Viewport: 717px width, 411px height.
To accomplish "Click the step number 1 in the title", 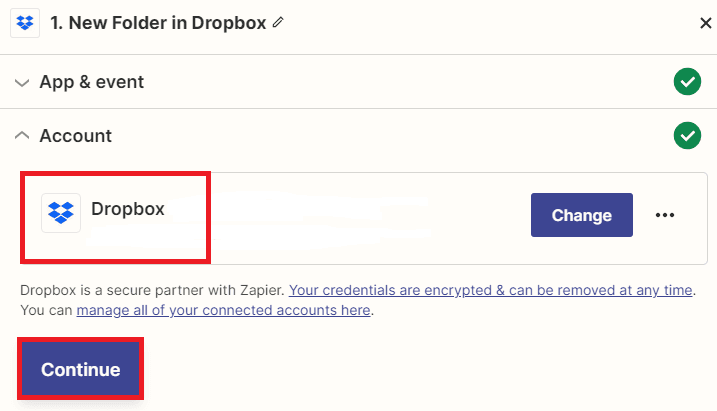I will (x=55, y=23).
